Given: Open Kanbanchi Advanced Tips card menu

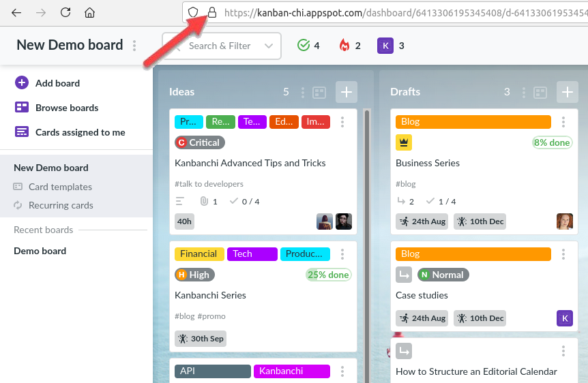Looking at the screenshot, I should (342, 122).
